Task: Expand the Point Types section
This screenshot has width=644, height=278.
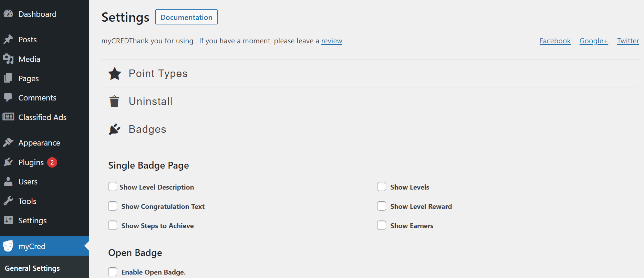Action: [158, 73]
